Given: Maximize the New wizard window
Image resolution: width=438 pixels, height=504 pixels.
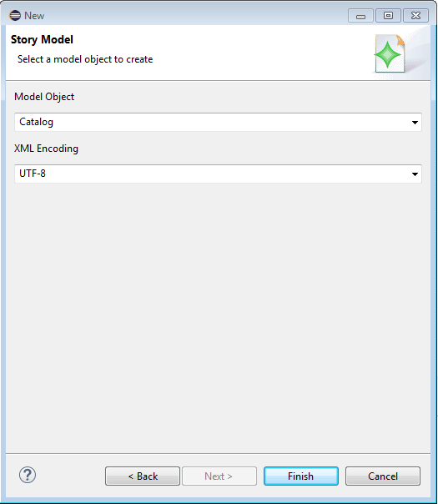Looking at the screenshot, I should tap(388, 16).
